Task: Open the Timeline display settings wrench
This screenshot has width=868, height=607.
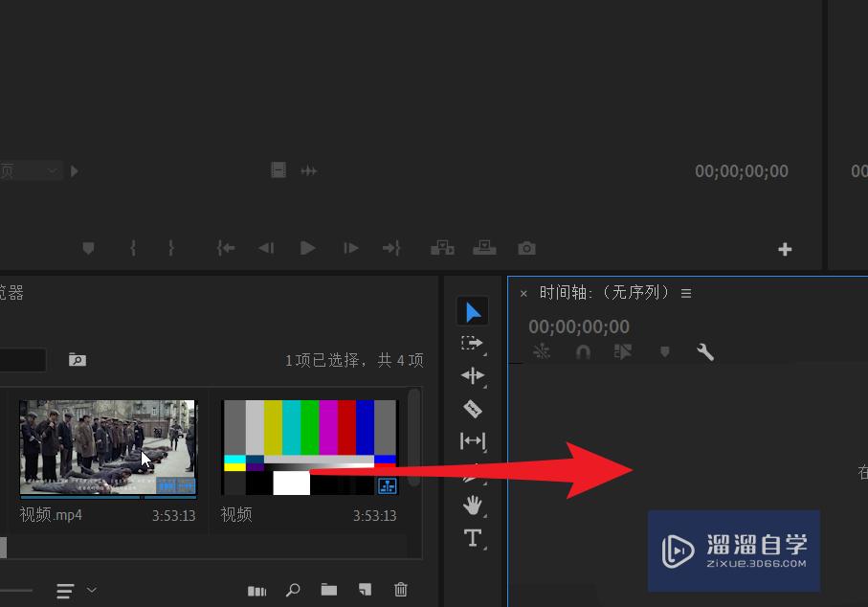Action: click(705, 351)
